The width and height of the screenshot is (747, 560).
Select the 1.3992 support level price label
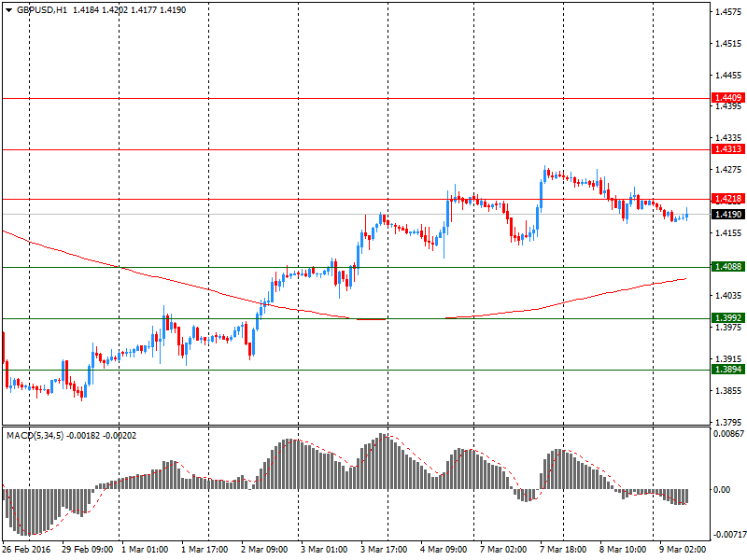[728, 317]
